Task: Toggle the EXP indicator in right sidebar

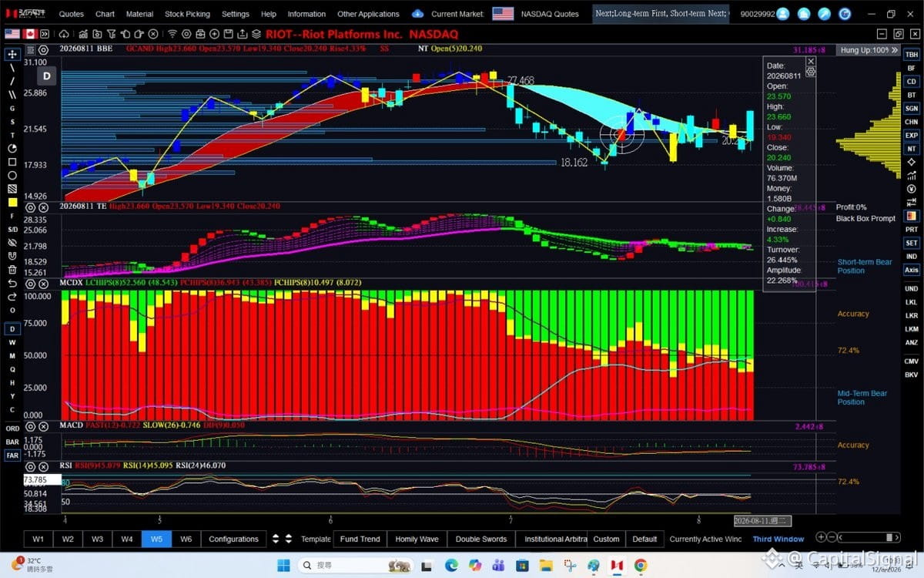Action: coord(912,135)
